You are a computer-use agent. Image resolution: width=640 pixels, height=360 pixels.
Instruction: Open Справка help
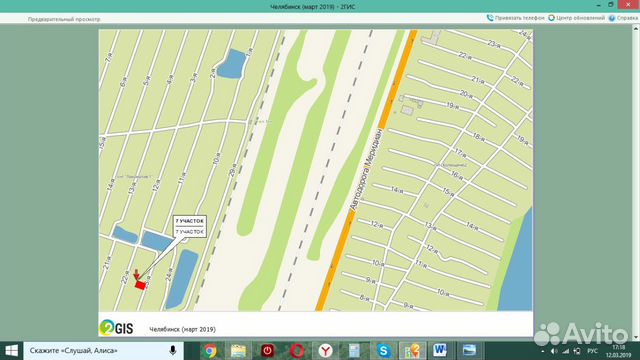(623, 18)
